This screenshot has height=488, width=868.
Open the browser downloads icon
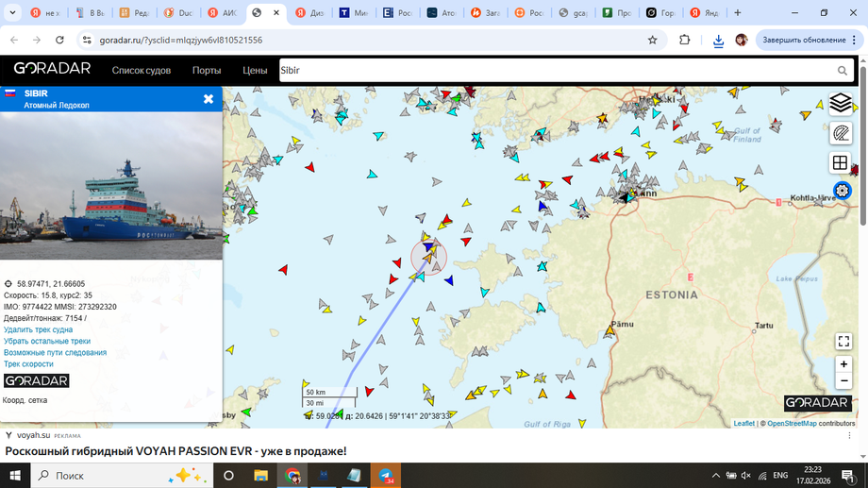pyautogui.click(x=718, y=41)
